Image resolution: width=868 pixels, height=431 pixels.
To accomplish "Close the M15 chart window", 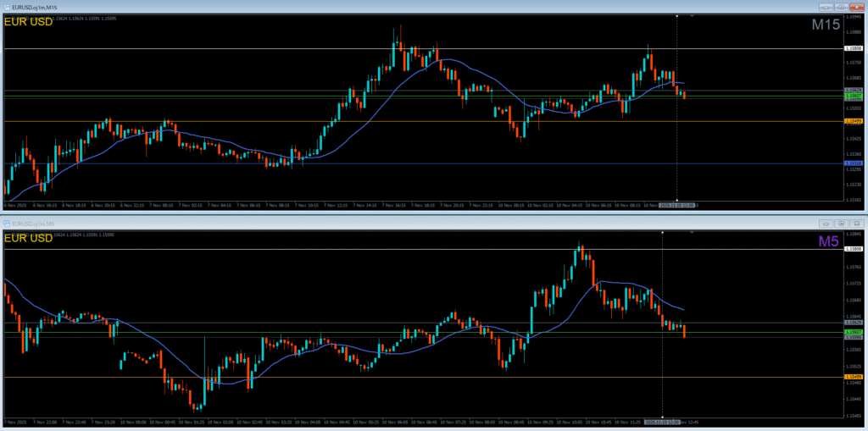I will click(856, 7).
